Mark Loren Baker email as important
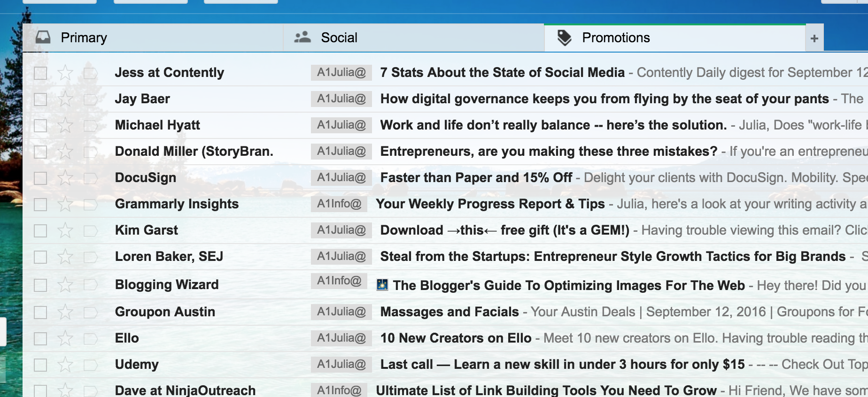Image resolution: width=868 pixels, height=397 pixels. click(90, 257)
